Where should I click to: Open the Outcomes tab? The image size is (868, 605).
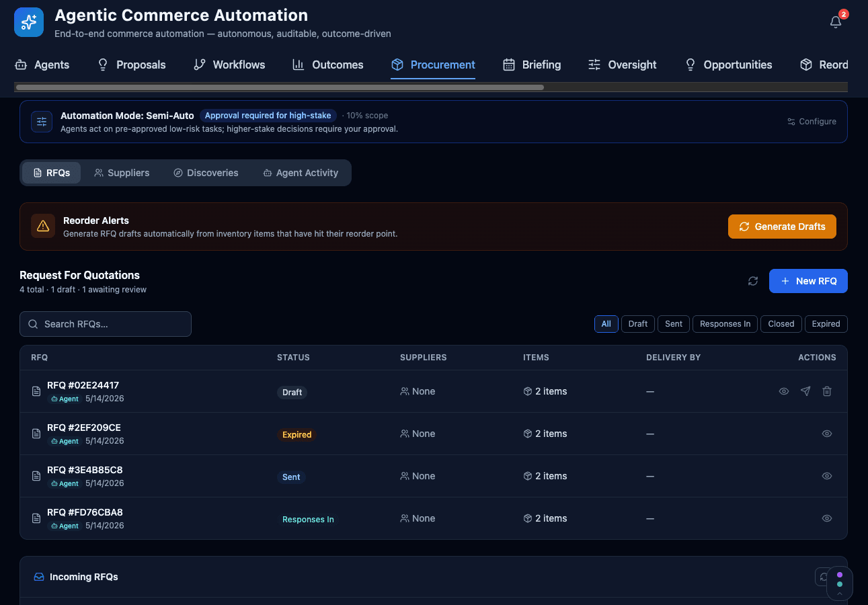tap(328, 65)
